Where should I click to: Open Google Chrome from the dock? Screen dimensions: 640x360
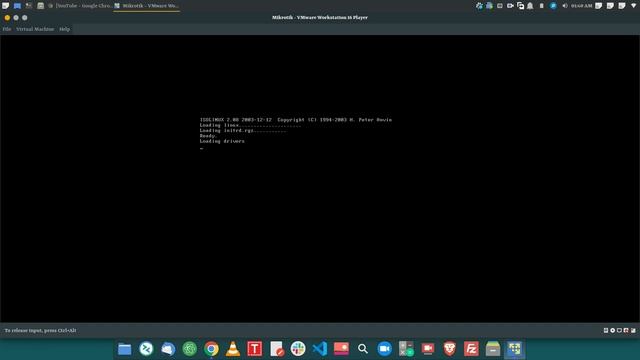(x=211, y=349)
